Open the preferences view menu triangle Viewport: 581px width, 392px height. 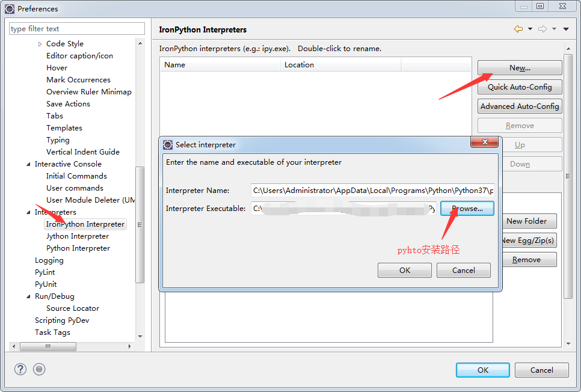tap(566, 29)
